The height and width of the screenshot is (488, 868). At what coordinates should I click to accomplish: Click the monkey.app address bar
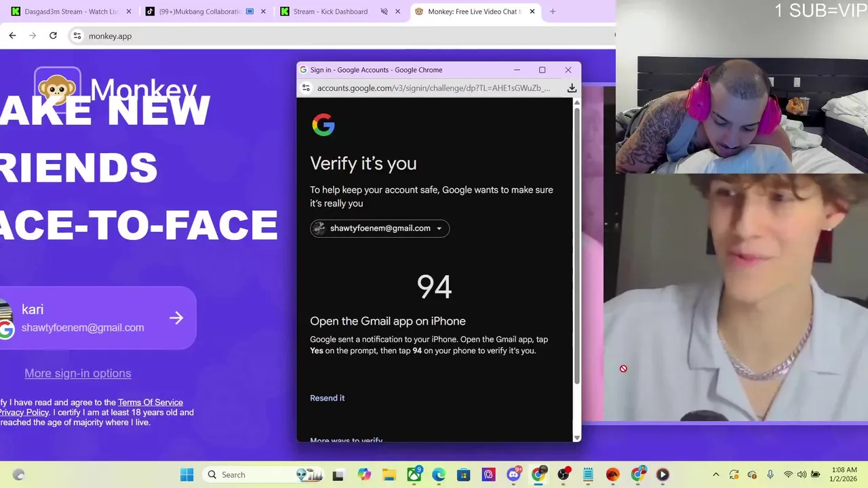point(339,36)
